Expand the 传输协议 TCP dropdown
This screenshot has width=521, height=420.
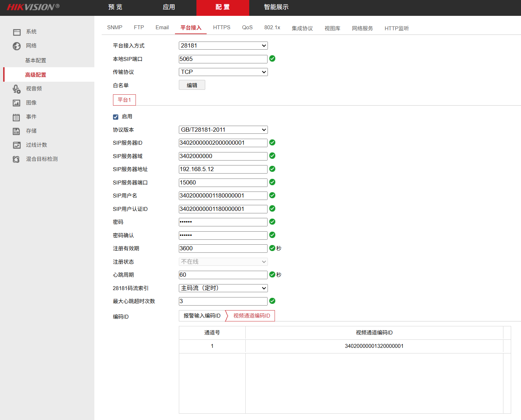click(223, 72)
